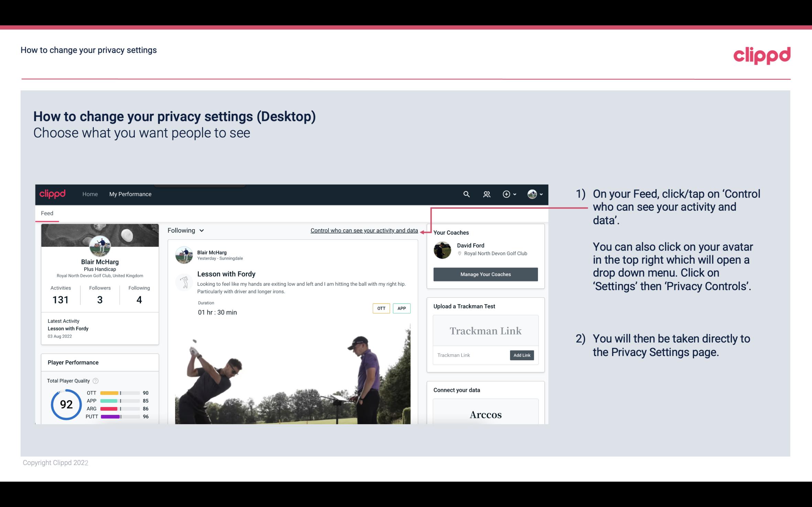Select the Home navigation tab

[89, 193]
